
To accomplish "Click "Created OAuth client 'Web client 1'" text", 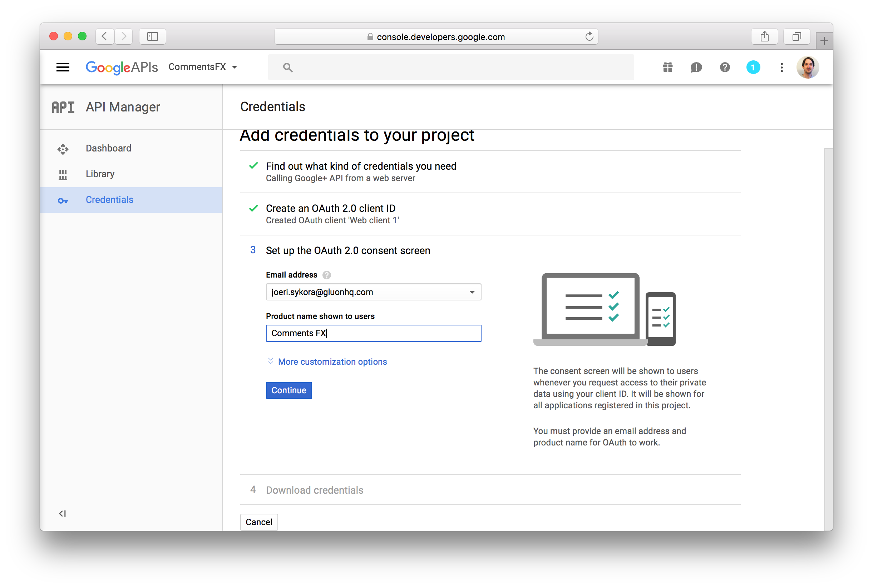I will tap(332, 220).
